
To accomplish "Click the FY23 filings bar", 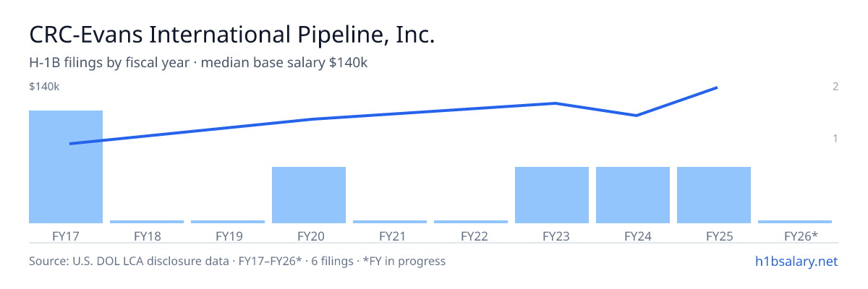I will click(552, 195).
